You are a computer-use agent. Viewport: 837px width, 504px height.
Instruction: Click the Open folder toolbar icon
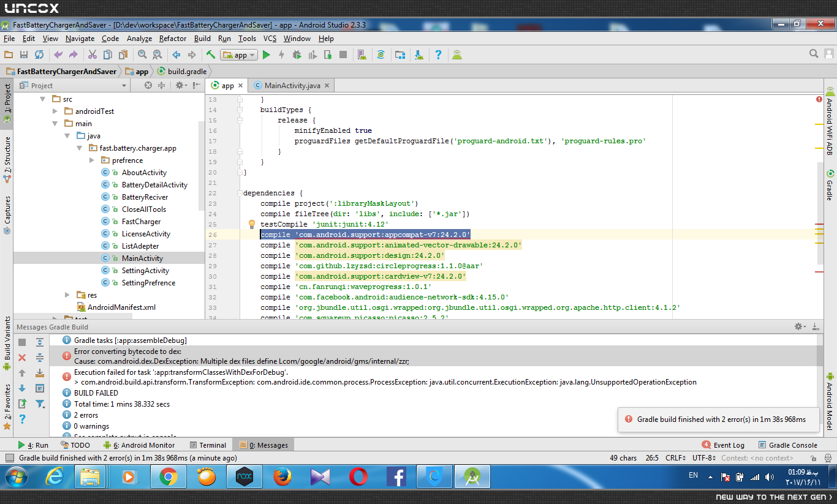[9, 55]
